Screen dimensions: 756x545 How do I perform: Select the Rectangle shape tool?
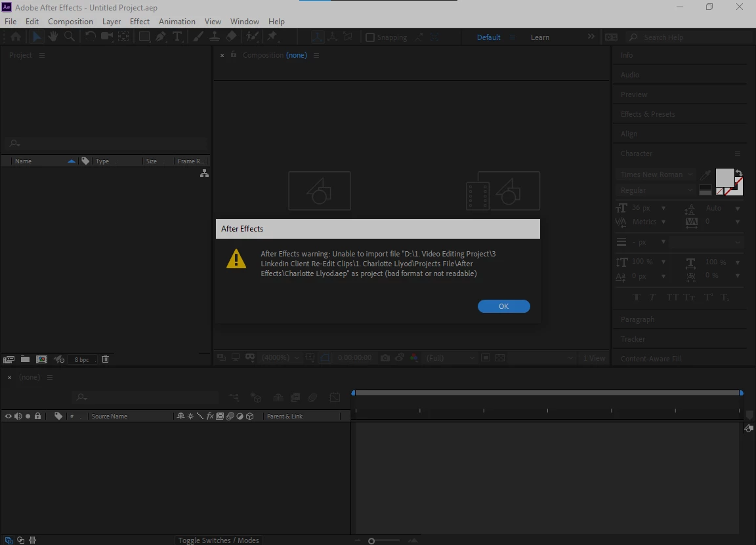tap(144, 37)
